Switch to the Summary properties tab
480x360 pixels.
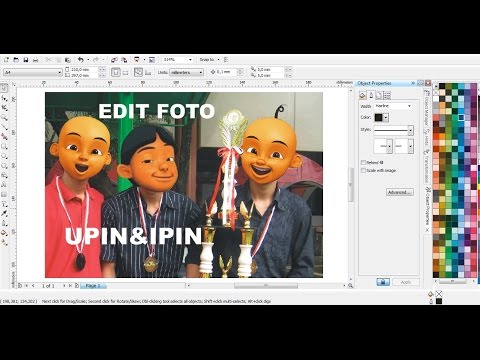(387, 96)
